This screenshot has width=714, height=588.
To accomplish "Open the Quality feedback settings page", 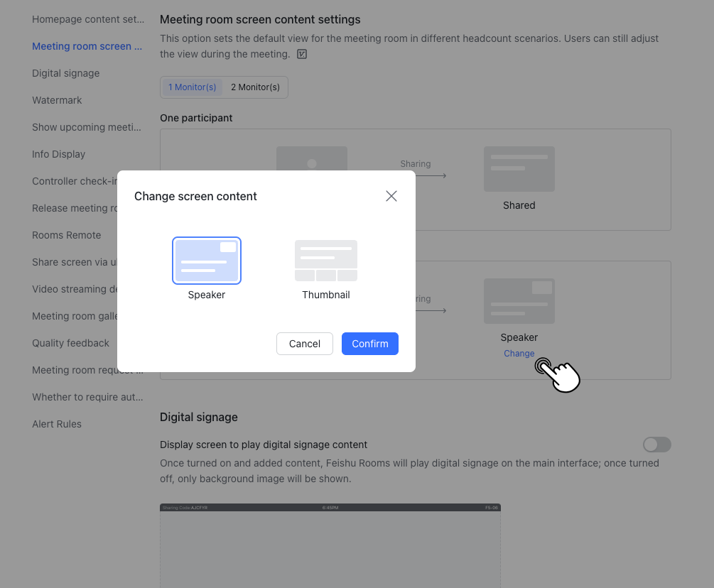I will 70,343.
